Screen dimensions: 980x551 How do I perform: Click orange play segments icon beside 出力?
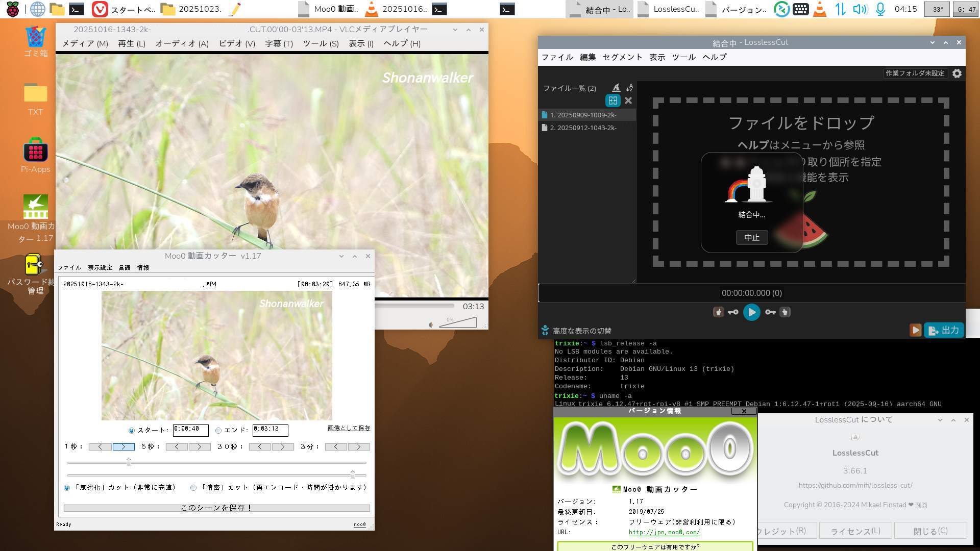(915, 330)
